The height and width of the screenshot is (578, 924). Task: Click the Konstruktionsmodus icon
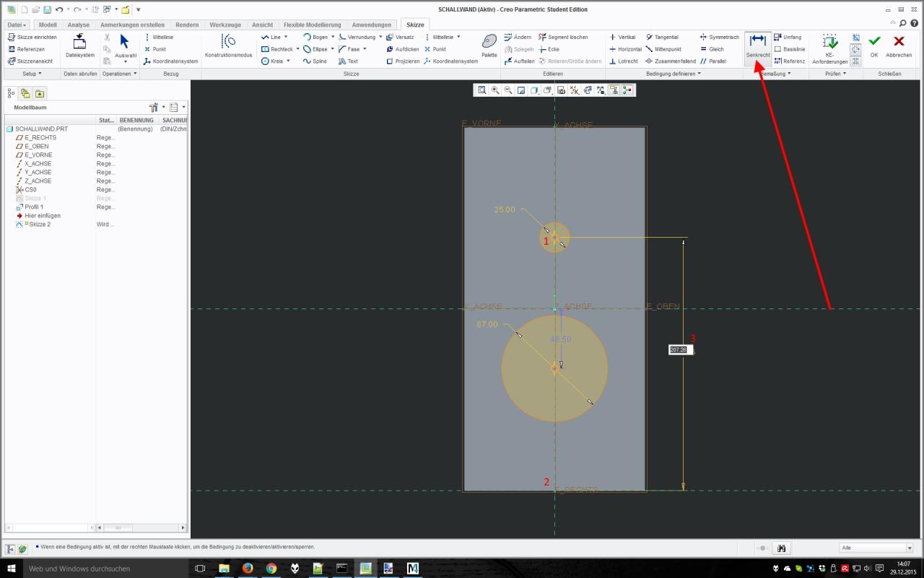pyautogui.click(x=228, y=42)
